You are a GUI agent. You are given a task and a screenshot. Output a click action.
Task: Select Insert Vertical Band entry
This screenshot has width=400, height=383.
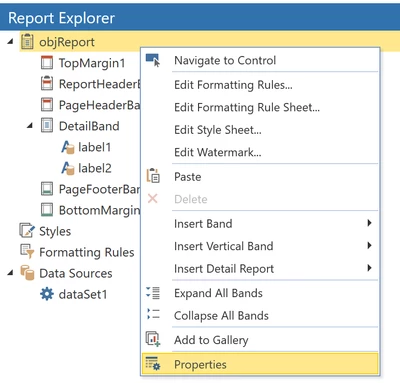click(x=260, y=246)
